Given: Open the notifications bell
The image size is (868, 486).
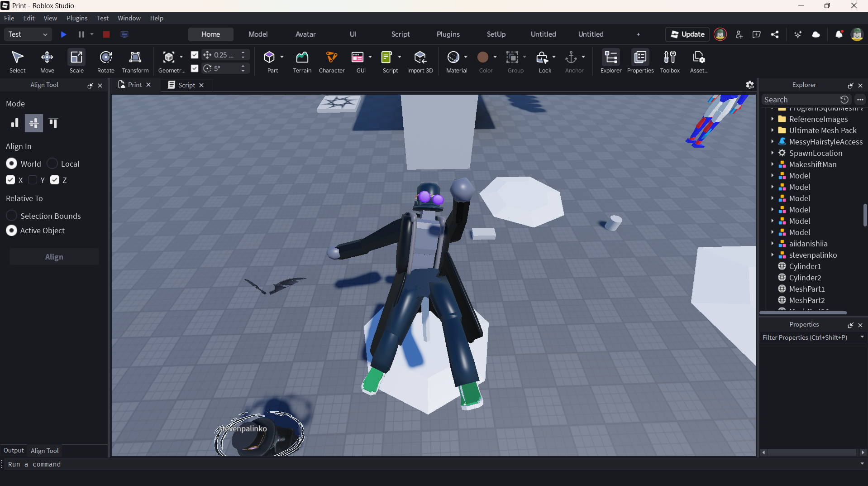Looking at the screenshot, I should click(839, 34).
